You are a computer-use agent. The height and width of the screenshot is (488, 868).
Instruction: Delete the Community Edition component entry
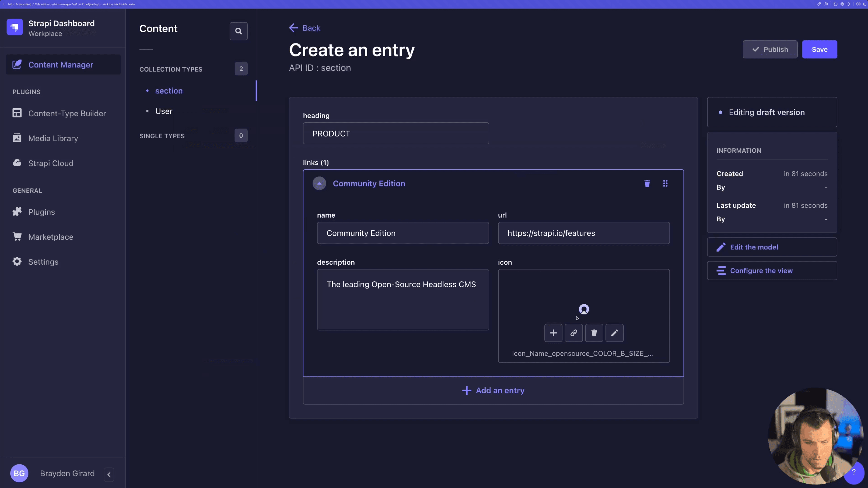click(647, 183)
